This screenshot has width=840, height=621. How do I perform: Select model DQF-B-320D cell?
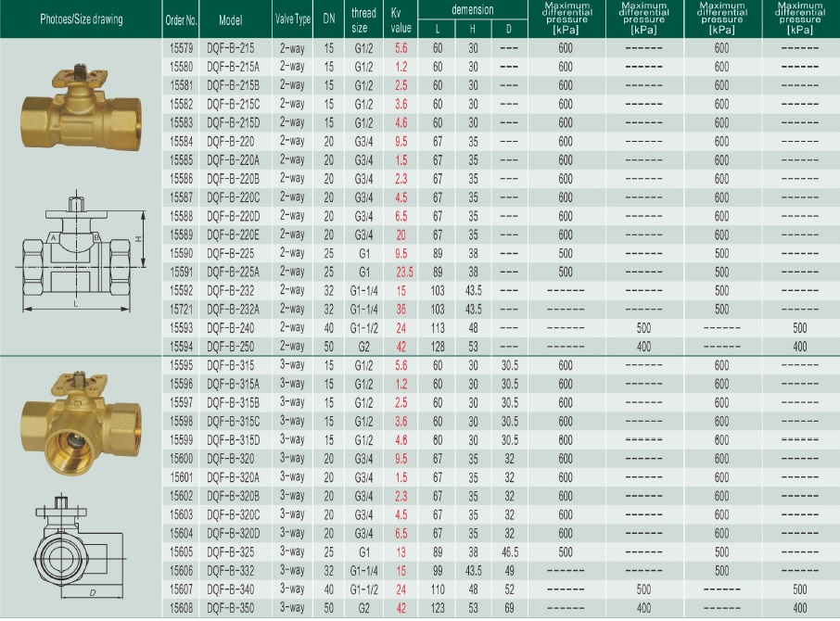[233, 533]
